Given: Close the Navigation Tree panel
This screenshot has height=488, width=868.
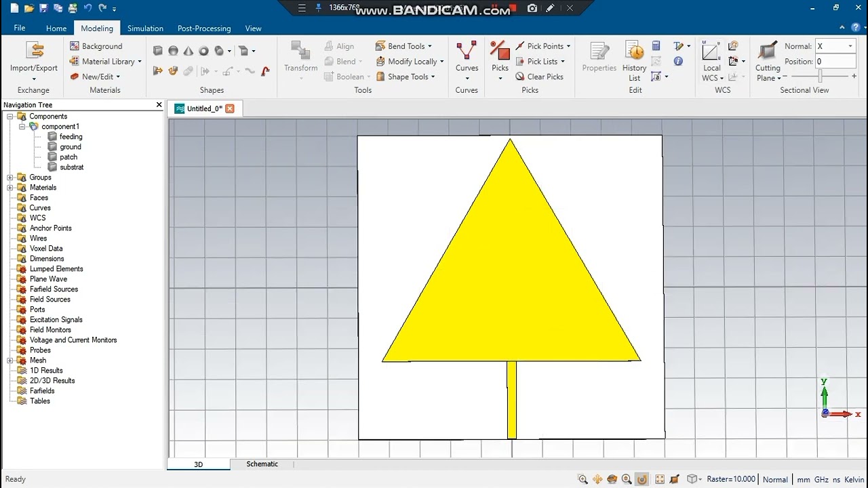Looking at the screenshot, I should coord(159,105).
